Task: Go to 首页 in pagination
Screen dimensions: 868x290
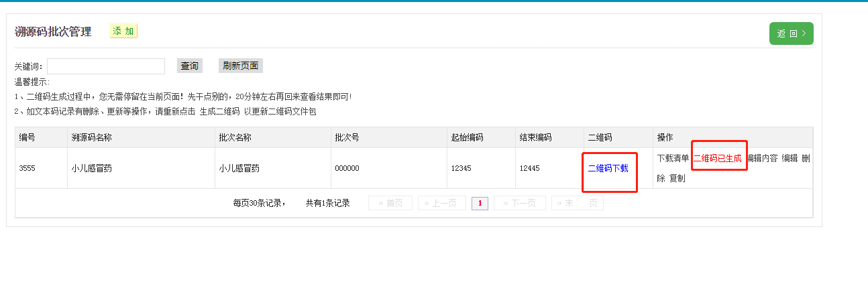Action: [x=390, y=204]
